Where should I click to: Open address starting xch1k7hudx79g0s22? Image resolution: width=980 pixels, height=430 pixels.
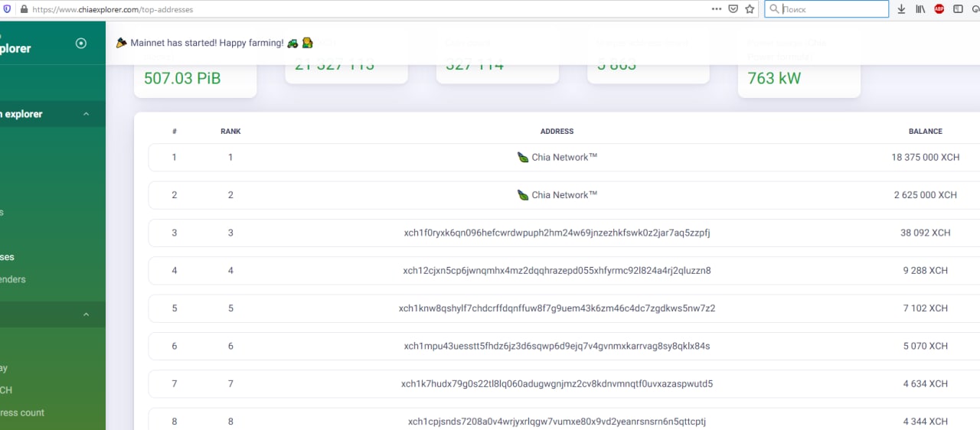pos(557,383)
